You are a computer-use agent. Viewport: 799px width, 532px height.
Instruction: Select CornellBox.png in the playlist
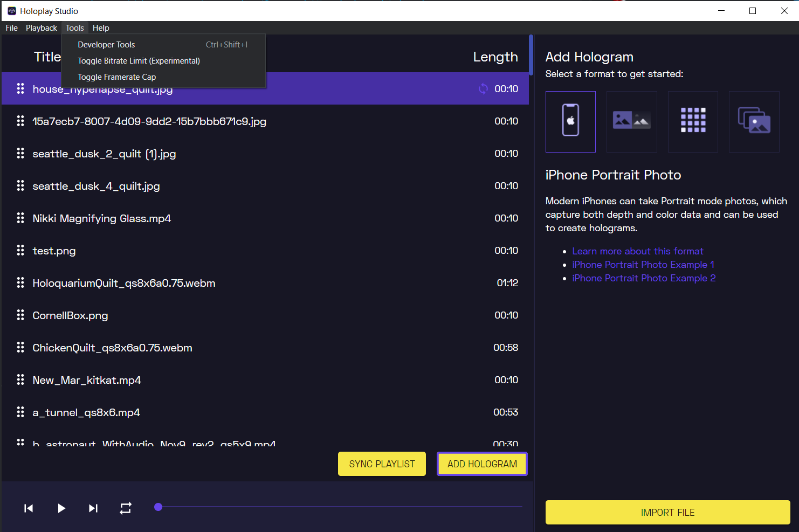point(70,315)
